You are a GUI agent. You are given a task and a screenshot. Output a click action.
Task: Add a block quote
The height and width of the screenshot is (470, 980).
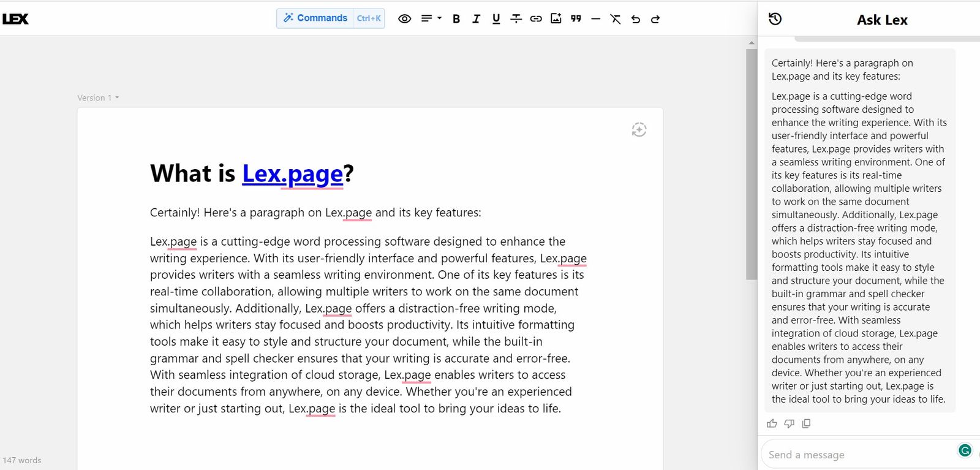pyautogui.click(x=576, y=19)
